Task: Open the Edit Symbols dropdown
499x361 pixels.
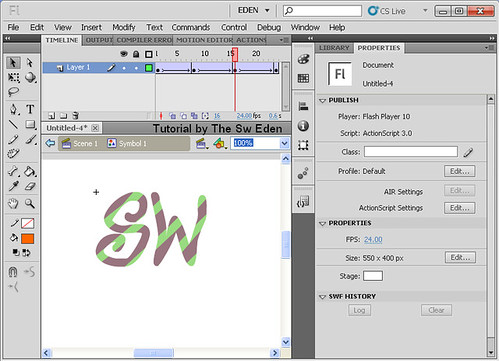Action: (220, 144)
